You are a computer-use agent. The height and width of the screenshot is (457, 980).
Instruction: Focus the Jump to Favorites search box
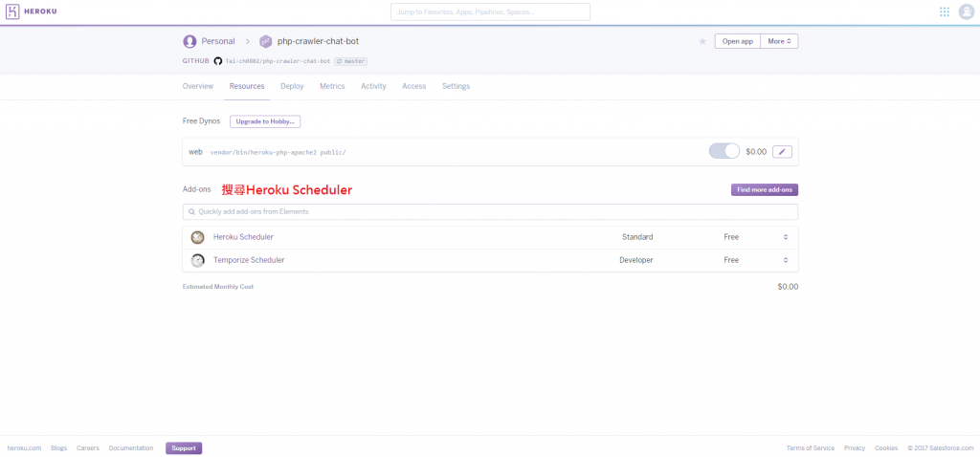[491, 11]
